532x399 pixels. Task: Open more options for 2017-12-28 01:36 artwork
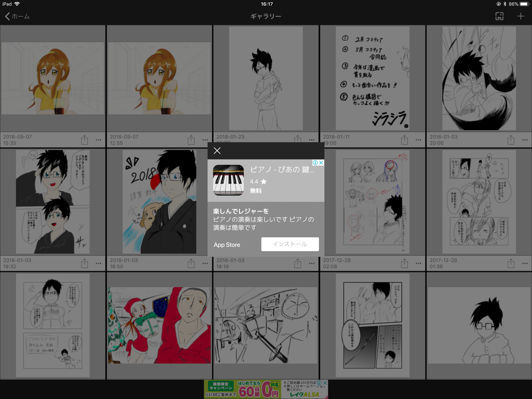pos(525,263)
